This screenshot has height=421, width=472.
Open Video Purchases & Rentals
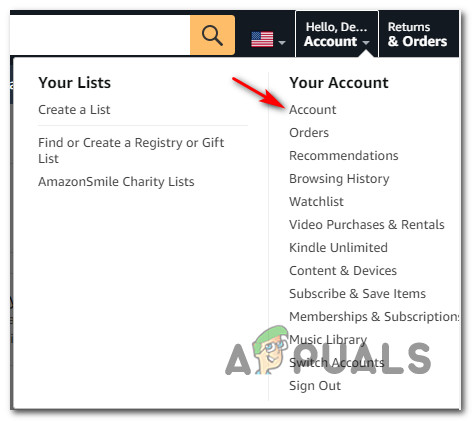pyautogui.click(x=367, y=225)
